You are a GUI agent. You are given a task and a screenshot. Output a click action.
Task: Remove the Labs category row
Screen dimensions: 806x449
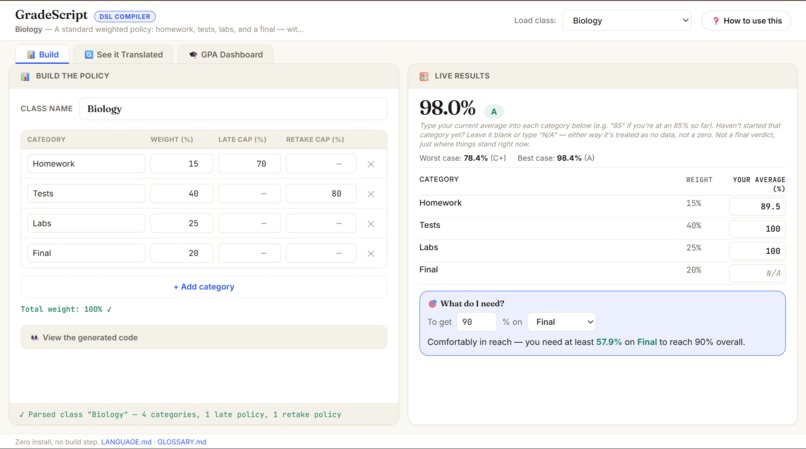pyautogui.click(x=371, y=224)
